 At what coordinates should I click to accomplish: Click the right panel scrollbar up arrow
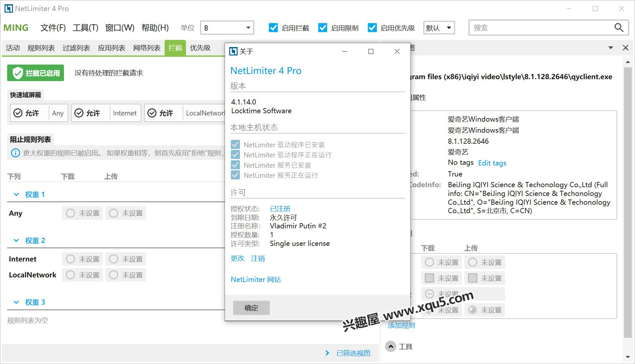pyautogui.click(x=628, y=62)
